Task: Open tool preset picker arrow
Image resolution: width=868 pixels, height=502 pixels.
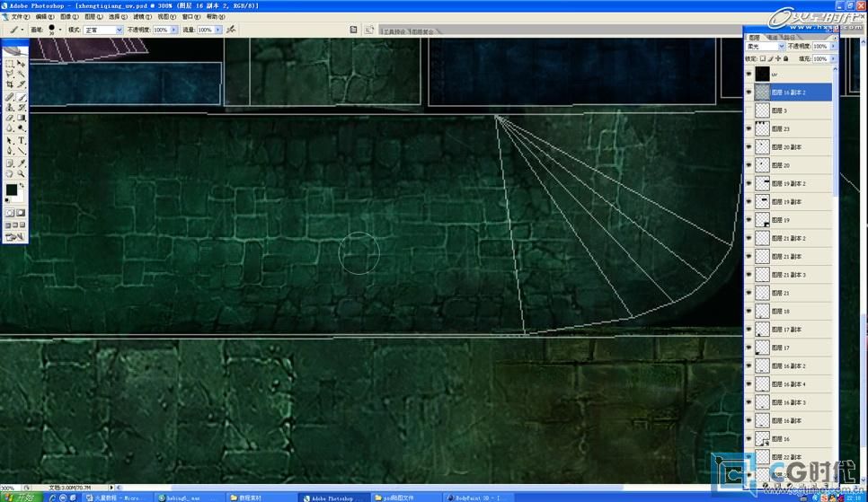Action: [22, 30]
